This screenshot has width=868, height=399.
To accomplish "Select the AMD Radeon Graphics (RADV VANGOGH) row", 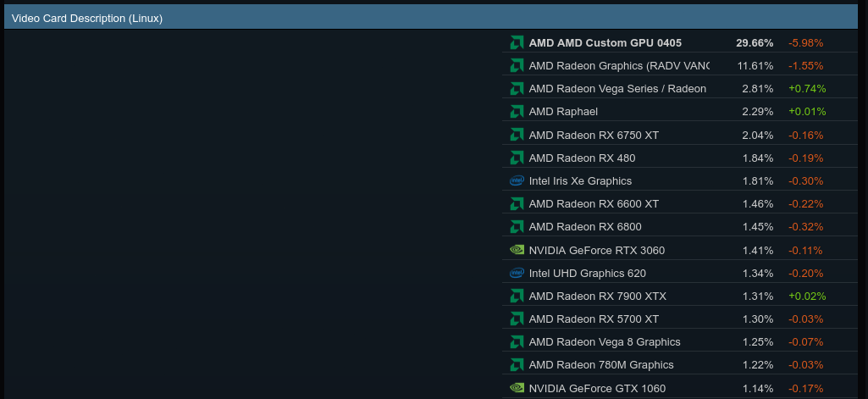I will 619,65.
